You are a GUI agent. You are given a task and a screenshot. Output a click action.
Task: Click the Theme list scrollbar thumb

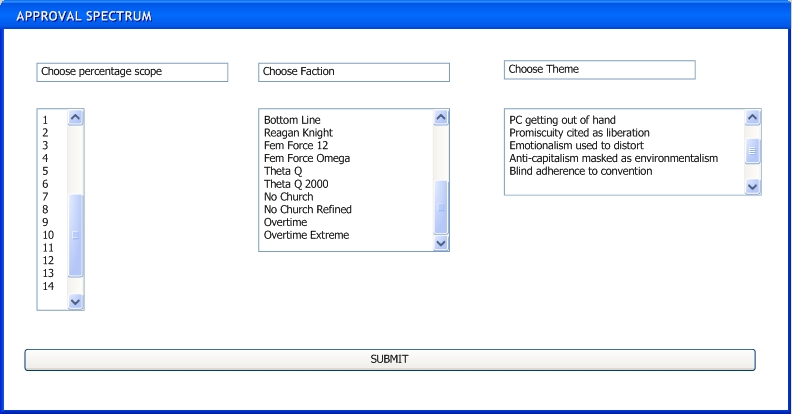pyautogui.click(x=752, y=151)
